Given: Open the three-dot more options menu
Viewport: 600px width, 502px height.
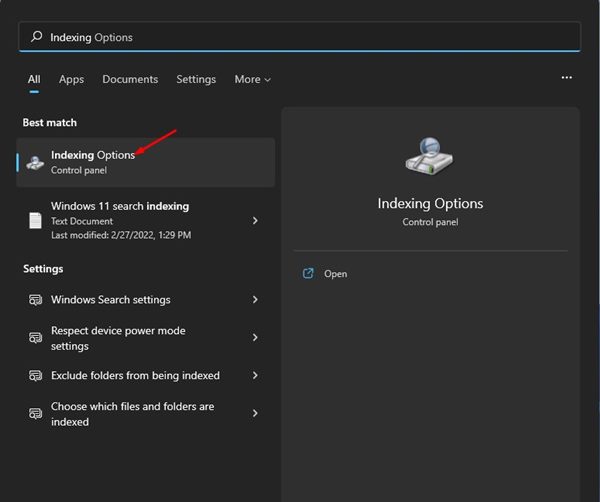Looking at the screenshot, I should click(x=567, y=78).
